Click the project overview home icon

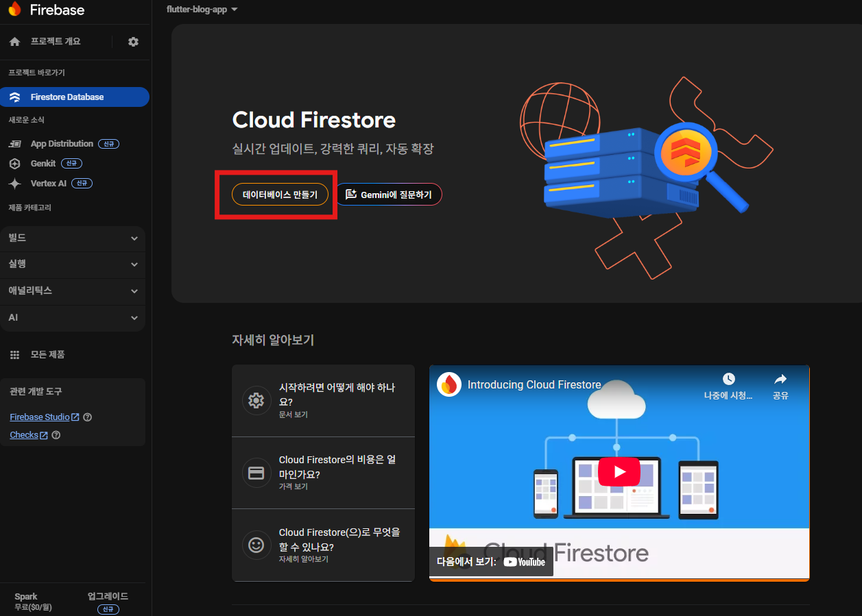click(14, 42)
